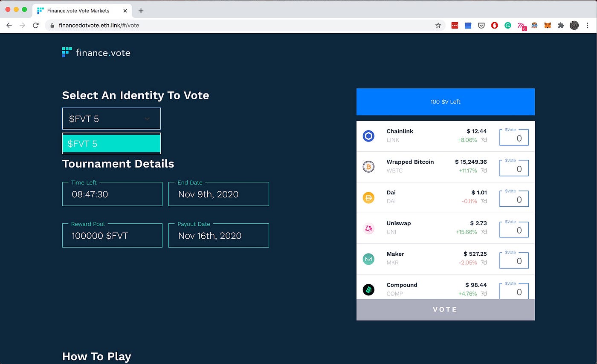The width and height of the screenshot is (597, 364).
Task: Focus the Maker $Vote input field
Action: [514, 260]
